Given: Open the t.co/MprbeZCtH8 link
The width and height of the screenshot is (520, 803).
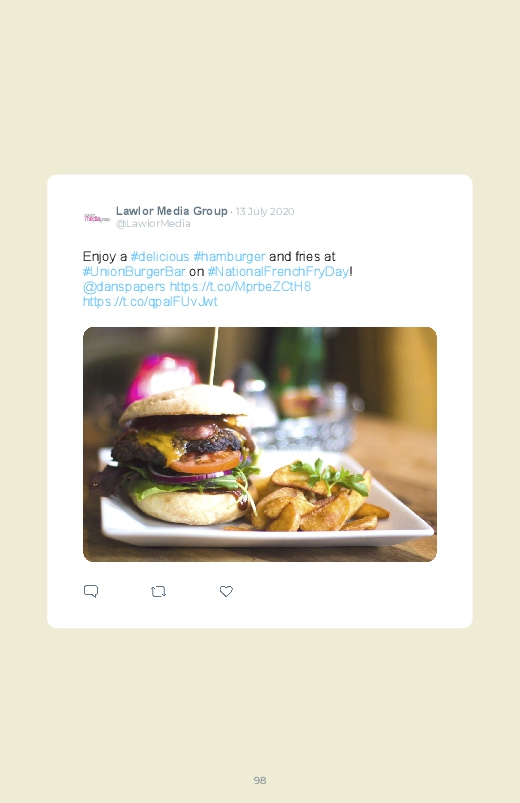Looking at the screenshot, I should point(240,286).
